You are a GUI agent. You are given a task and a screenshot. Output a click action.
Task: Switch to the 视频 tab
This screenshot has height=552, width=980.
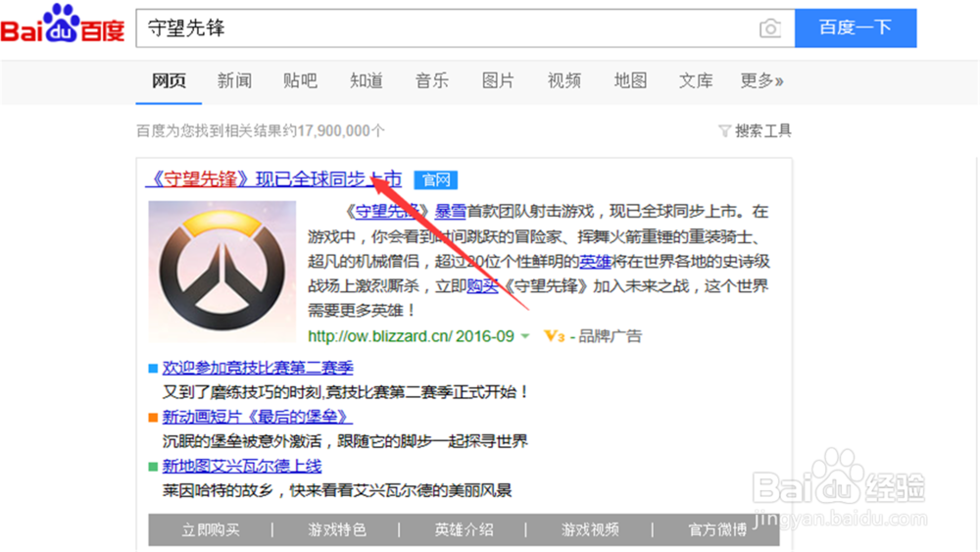coord(563,80)
